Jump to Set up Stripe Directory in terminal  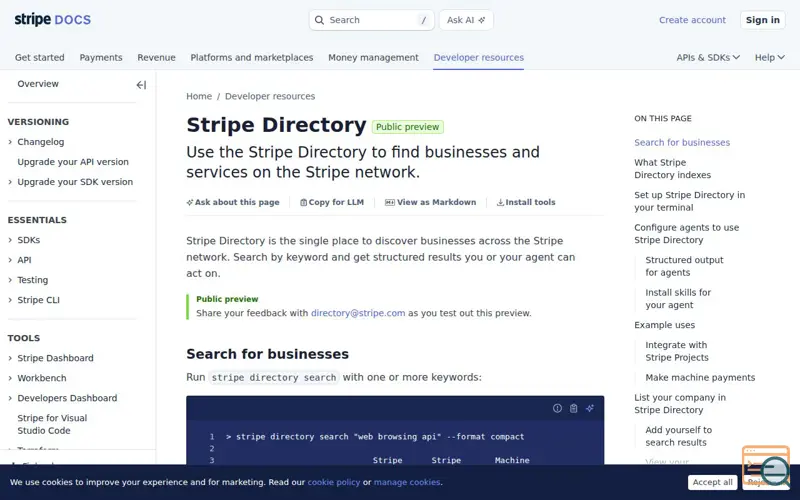pos(689,201)
